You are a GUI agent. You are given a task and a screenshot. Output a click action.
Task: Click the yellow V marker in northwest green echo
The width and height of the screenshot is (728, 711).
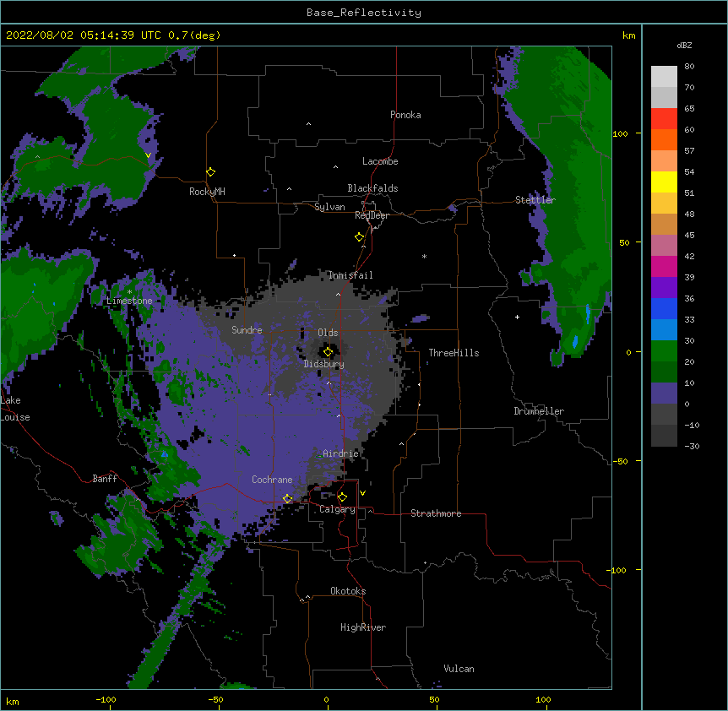click(148, 155)
